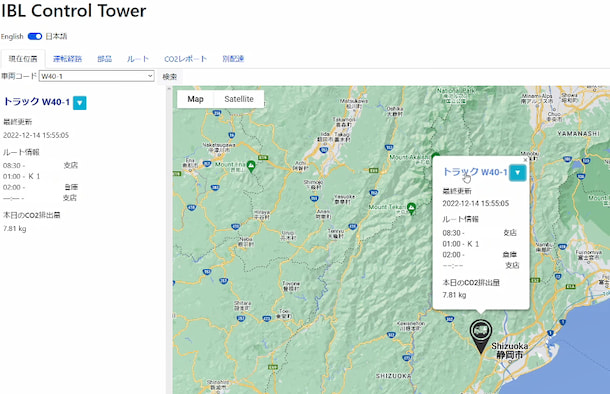Close the truck W40-1 info popup
The width and height of the screenshot is (610, 394).
(x=525, y=160)
